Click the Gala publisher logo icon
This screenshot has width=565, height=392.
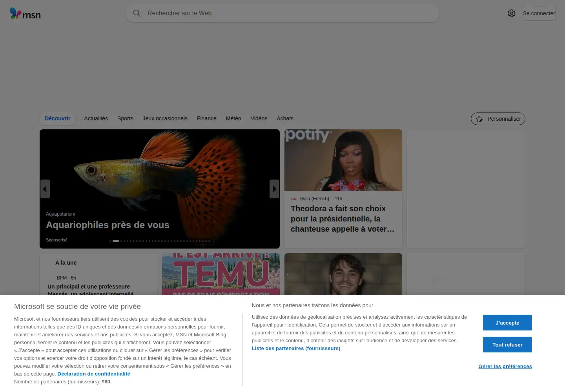coord(294,199)
